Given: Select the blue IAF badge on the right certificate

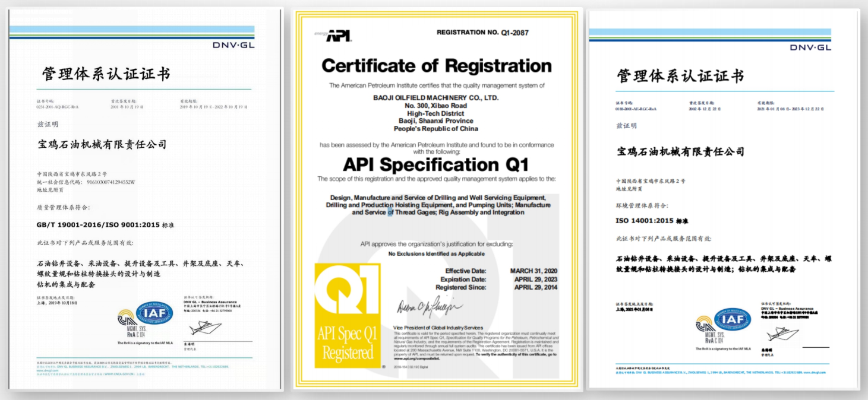Looking at the screenshot, I should [x=732, y=319].
